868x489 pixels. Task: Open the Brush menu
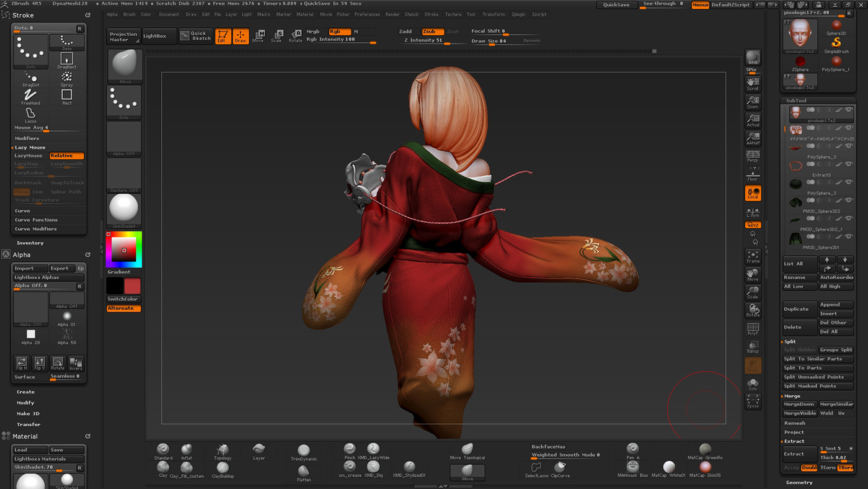130,14
